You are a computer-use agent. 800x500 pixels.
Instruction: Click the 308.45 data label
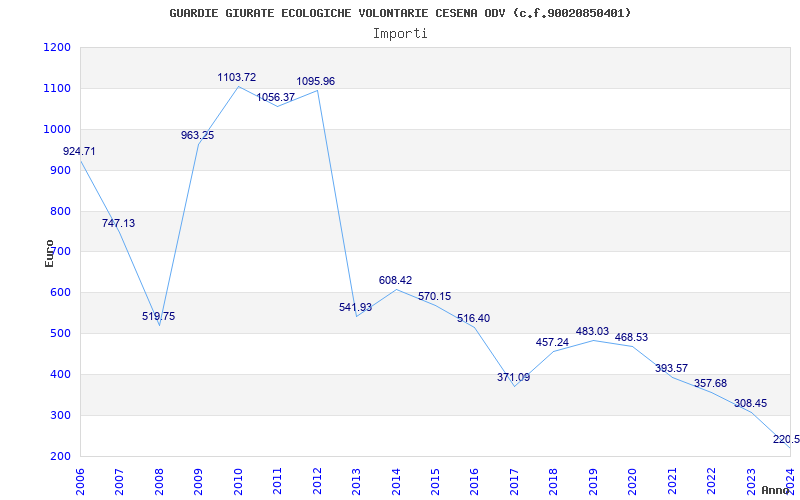751,404
